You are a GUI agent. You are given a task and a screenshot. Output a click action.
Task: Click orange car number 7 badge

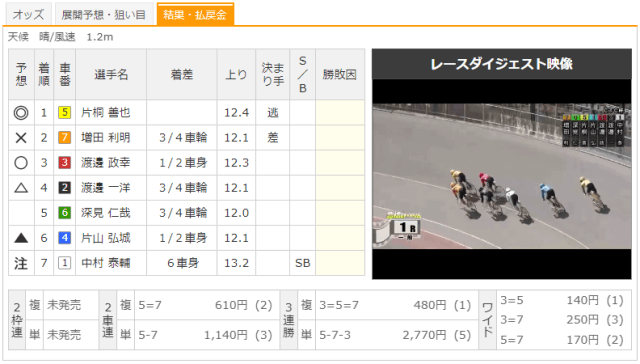click(64, 138)
